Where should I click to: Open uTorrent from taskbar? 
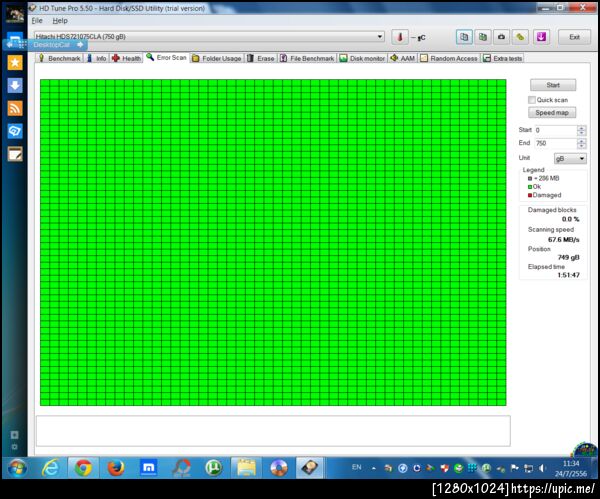[214, 468]
